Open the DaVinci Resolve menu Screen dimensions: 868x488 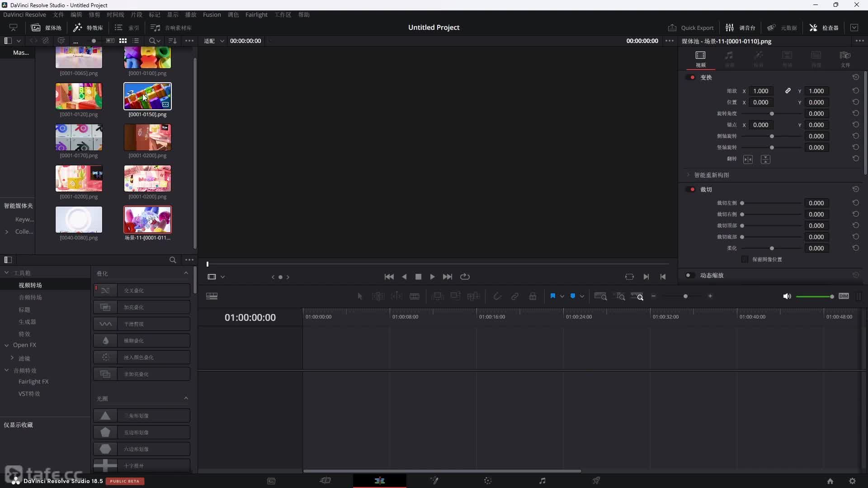pyautogui.click(x=24, y=15)
